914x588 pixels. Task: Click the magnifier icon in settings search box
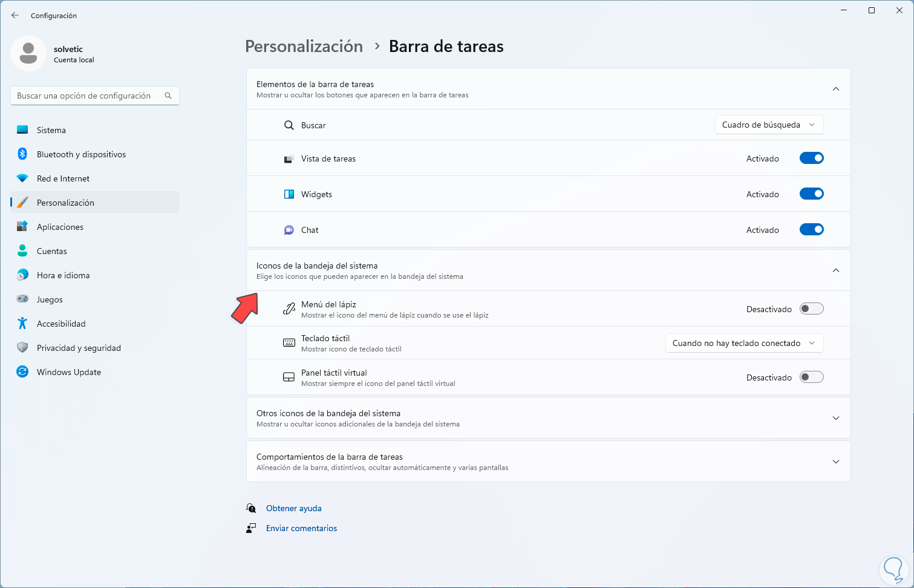(168, 96)
